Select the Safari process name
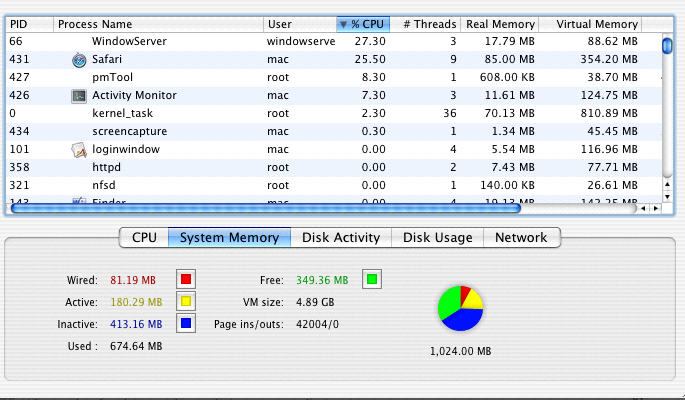The height and width of the screenshot is (400, 685). (107, 59)
